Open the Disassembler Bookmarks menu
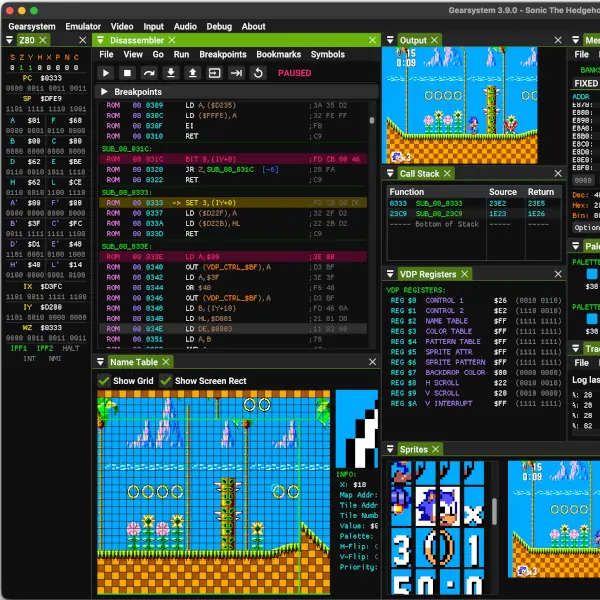Screen dimensions: 600x600 (279, 54)
